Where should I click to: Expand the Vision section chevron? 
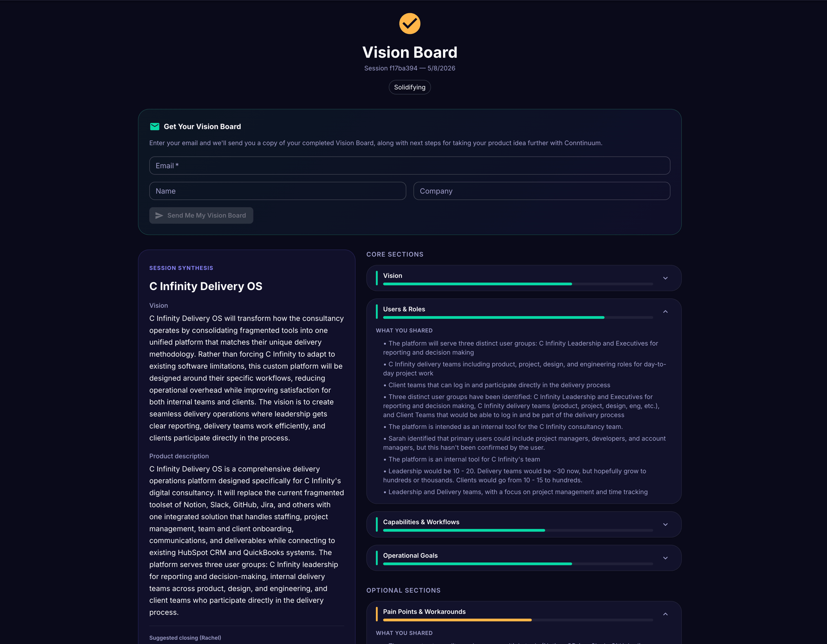point(665,278)
